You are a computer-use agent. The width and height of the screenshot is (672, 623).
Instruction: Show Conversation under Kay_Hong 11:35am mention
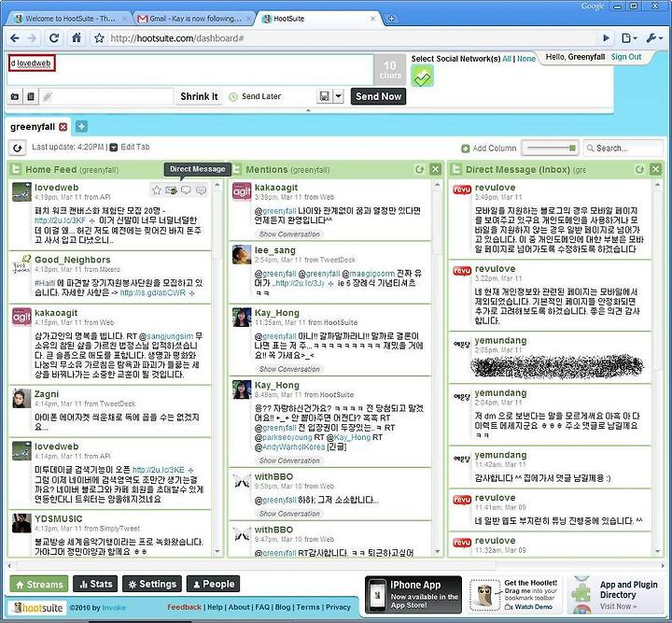(x=289, y=369)
